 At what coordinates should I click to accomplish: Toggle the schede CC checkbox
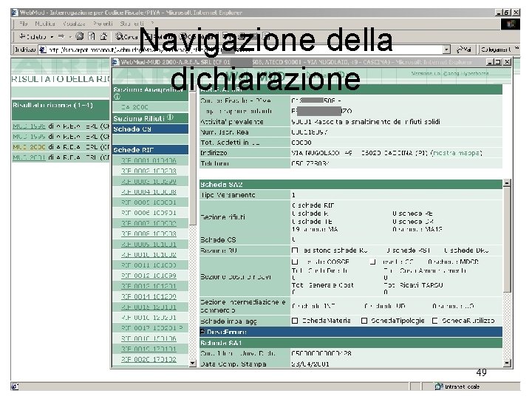click(x=372, y=262)
